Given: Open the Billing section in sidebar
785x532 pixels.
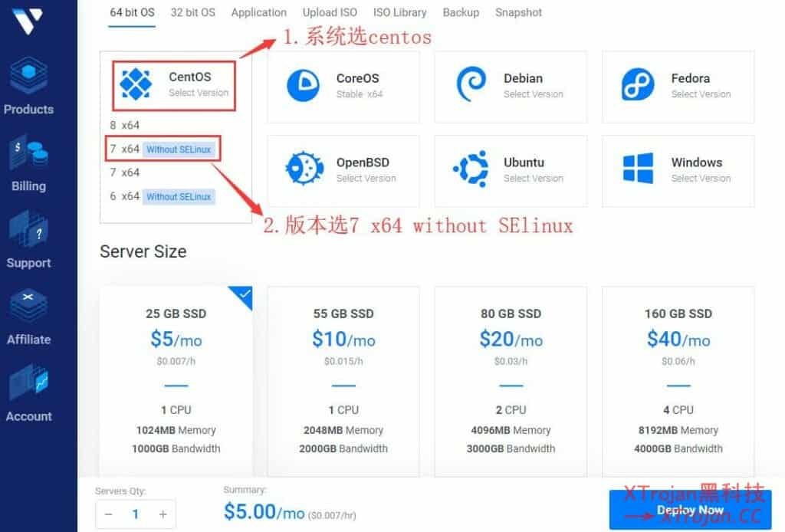Looking at the screenshot, I should coord(28,161).
